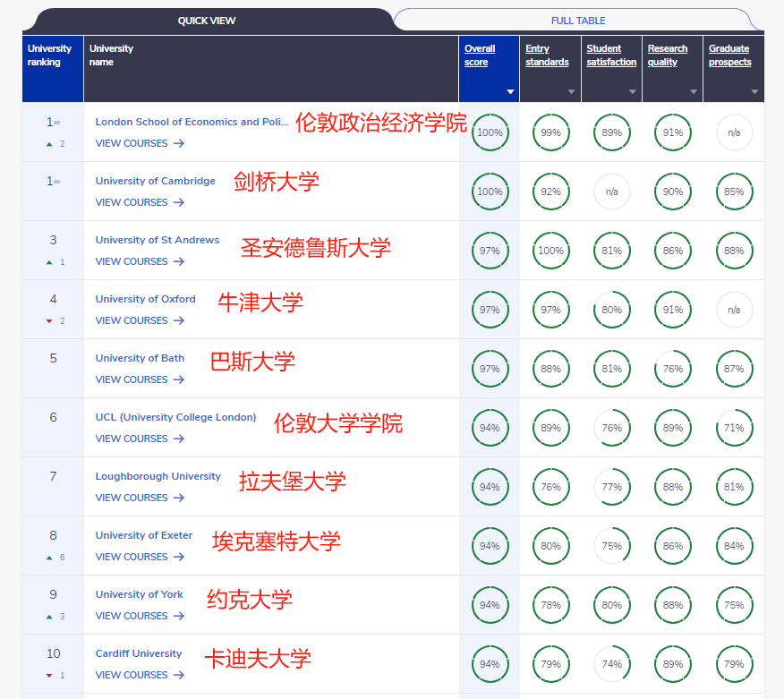Click Oxford graduate prospects n/a circle
This screenshot has height=699, width=784.
(x=734, y=310)
